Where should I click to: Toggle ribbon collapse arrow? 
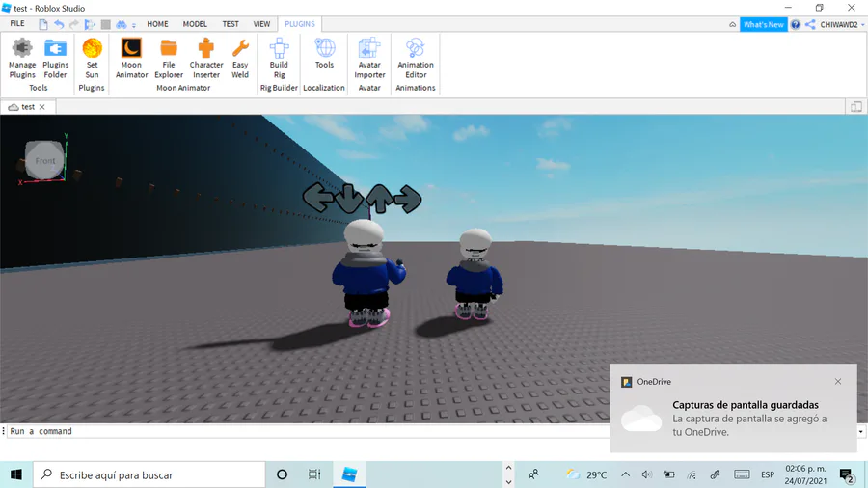pos(732,24)
